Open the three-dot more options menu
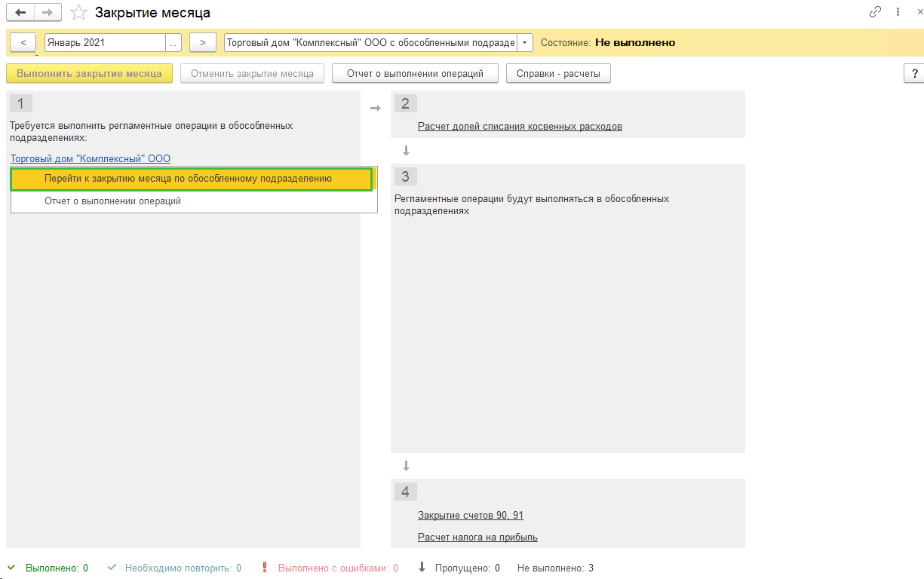Viewport: 924px width, 579px height. (898, 12)
